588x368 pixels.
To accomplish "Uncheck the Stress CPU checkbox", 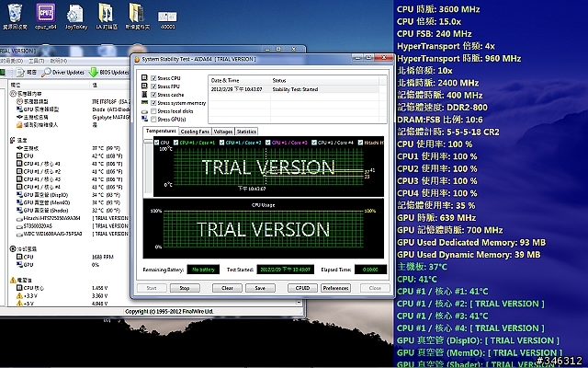I will pos(153,78).
